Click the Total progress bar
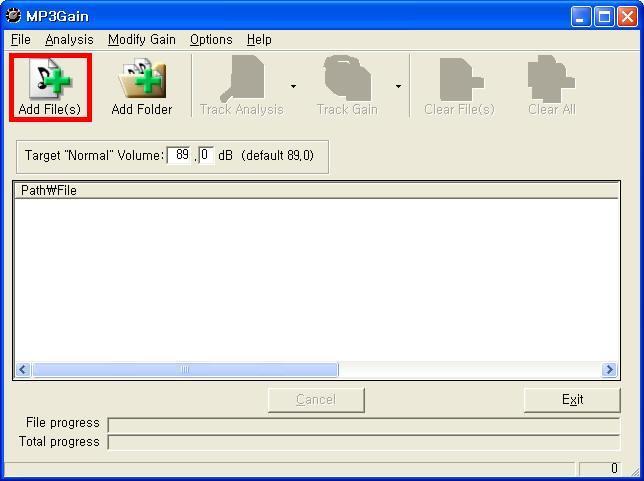 coord(363,443)
